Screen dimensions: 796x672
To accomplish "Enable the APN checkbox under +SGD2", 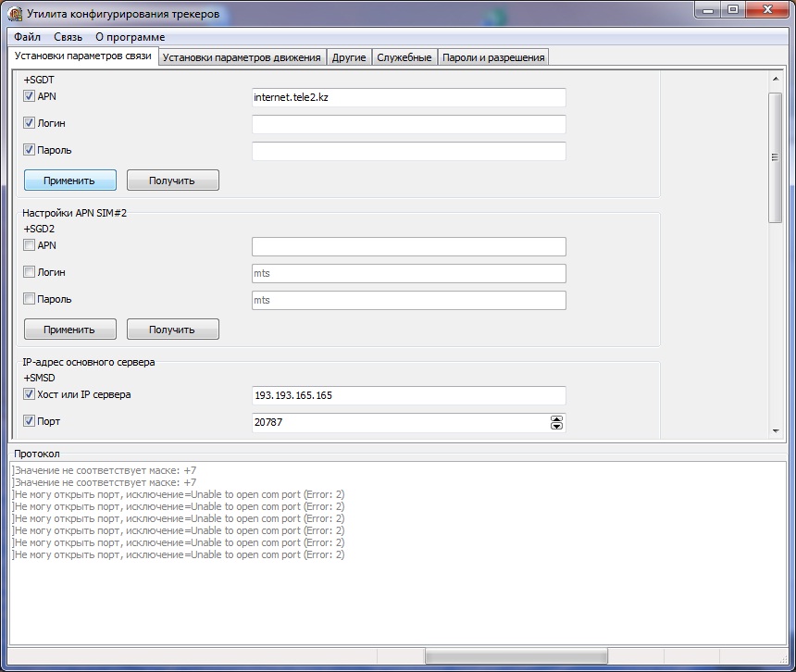I will [x=30, y=245].
